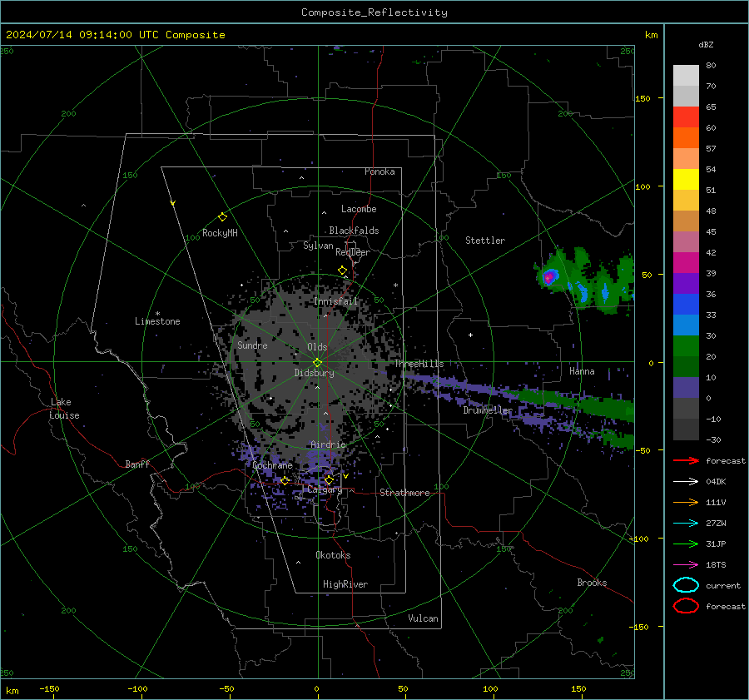Click 100 on the bottom km axis
The width and height of the screenshot is (749, 700).
point(490,688)
